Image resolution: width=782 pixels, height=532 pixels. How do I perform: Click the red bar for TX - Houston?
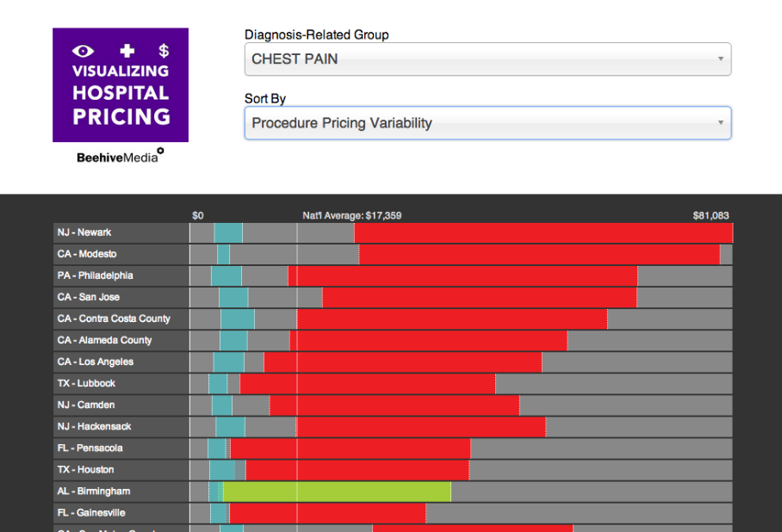tap(357, 470)
